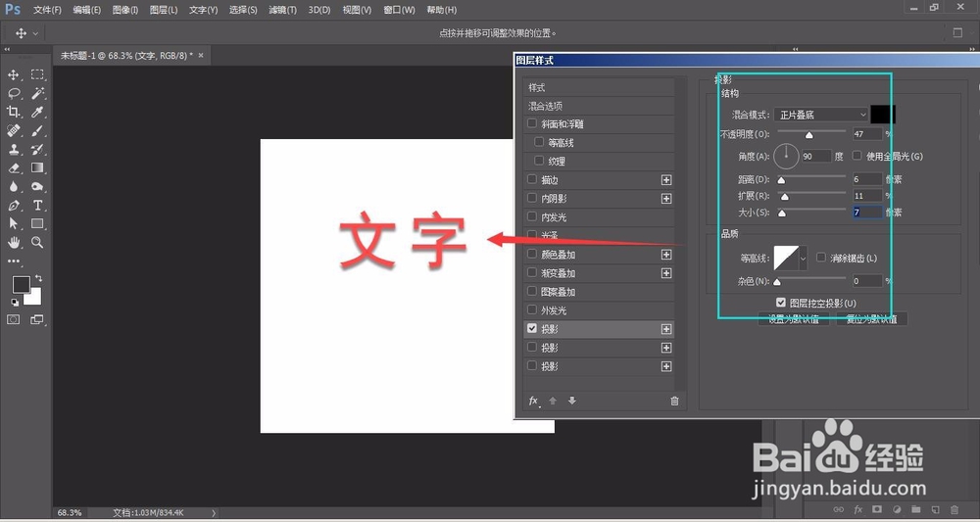Select the Healing Brush tool

coord(13,130)
